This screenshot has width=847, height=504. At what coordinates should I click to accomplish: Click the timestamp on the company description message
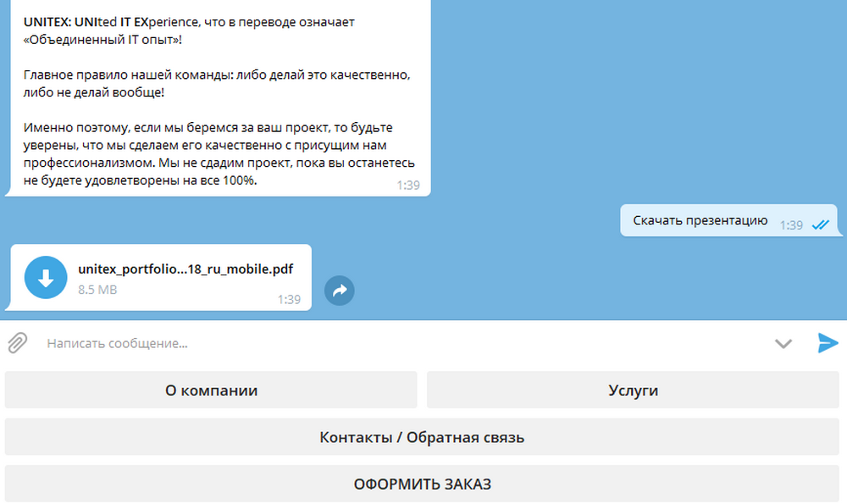[x=407, y=185]
